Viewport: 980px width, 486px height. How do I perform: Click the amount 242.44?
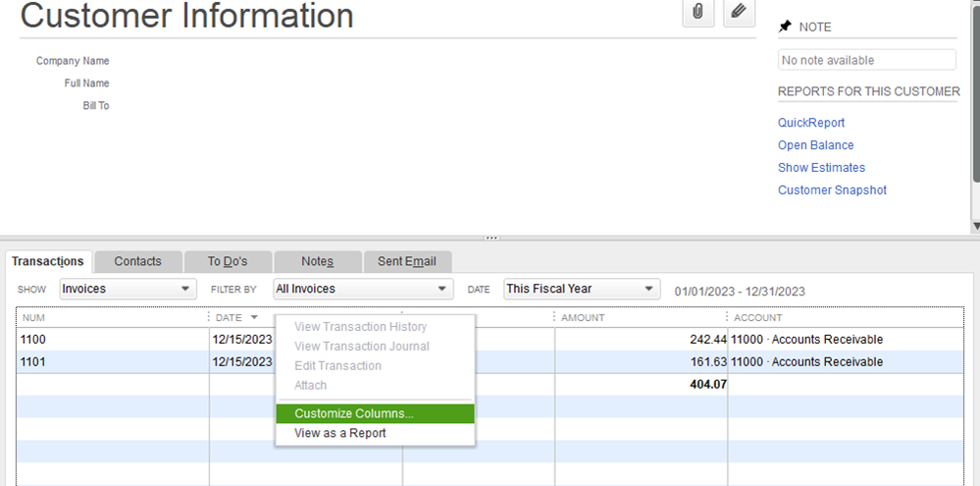[x=708, y=340]
